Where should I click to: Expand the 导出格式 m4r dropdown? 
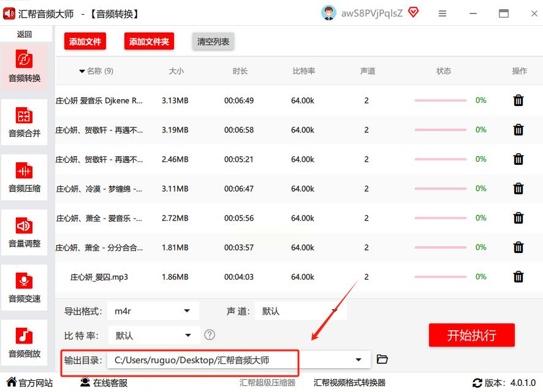coord(153,311)
